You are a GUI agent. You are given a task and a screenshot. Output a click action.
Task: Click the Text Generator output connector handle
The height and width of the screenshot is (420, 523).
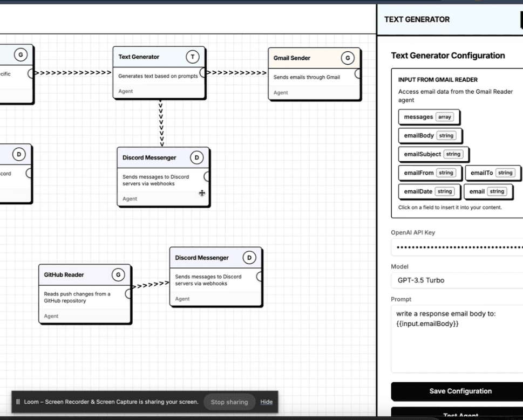point(204,73)
